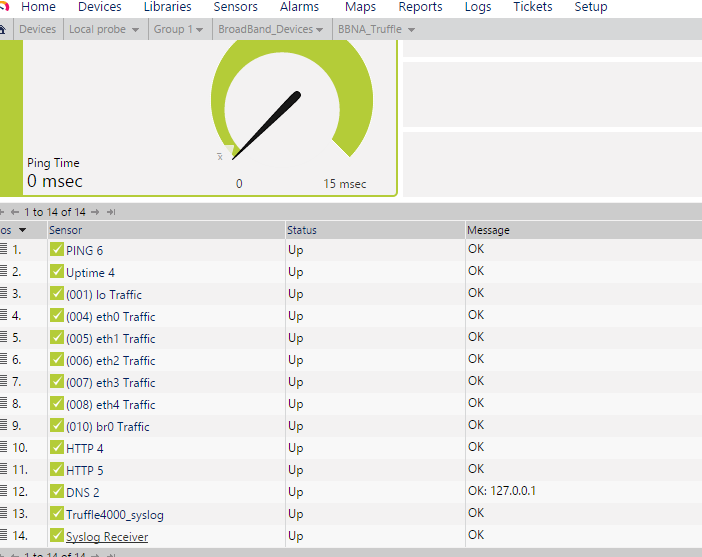Click status check icon for eth4 Traffic
The image size is (702, 557).
pos(57,403)
